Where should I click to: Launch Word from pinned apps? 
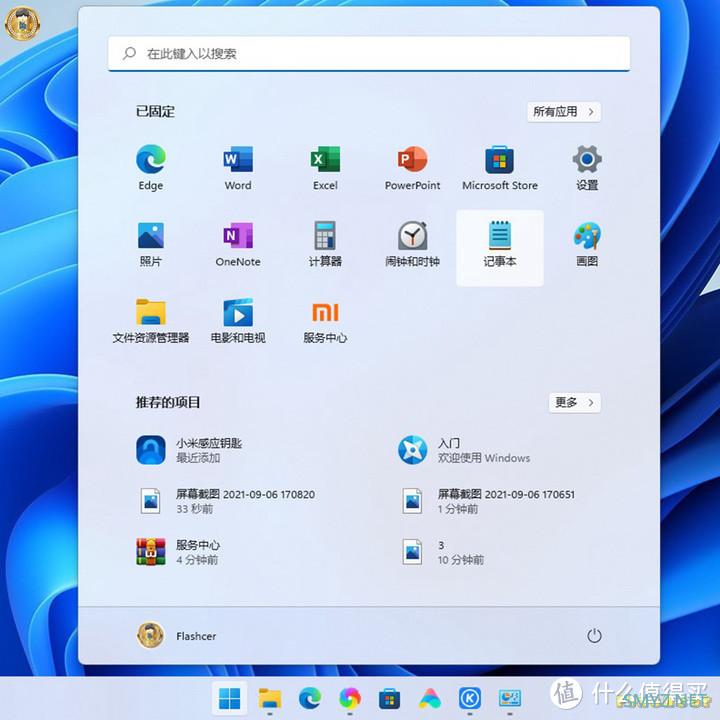[x=238, y=167]
